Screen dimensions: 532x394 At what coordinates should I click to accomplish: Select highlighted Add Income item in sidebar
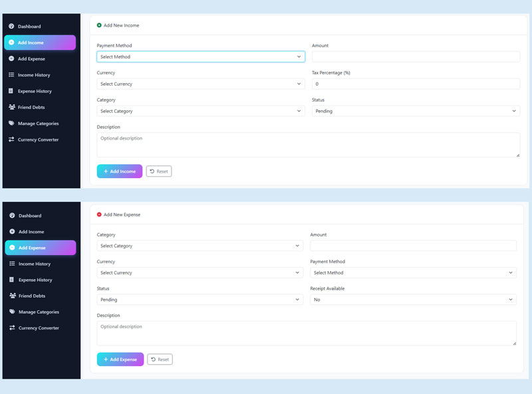point(40,43)
